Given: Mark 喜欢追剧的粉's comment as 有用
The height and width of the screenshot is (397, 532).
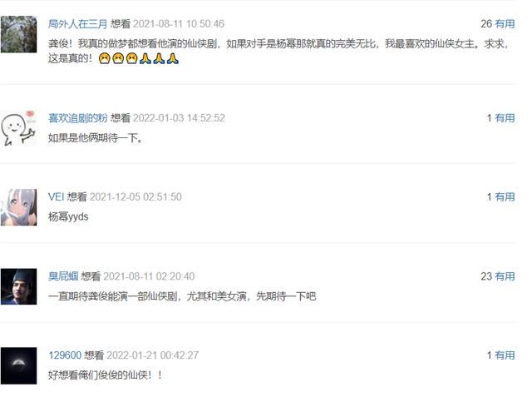Looking at the screenshot, I should tap(505, 118).
